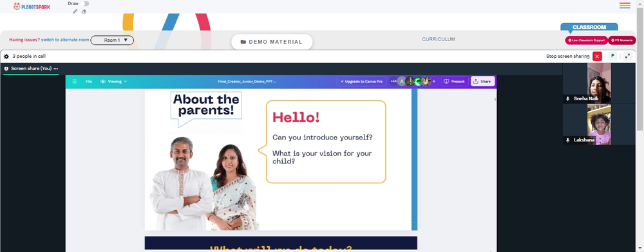Stop screen sharing with red X
The height and width of the screenshot is (252, 644).
(597, 57)
